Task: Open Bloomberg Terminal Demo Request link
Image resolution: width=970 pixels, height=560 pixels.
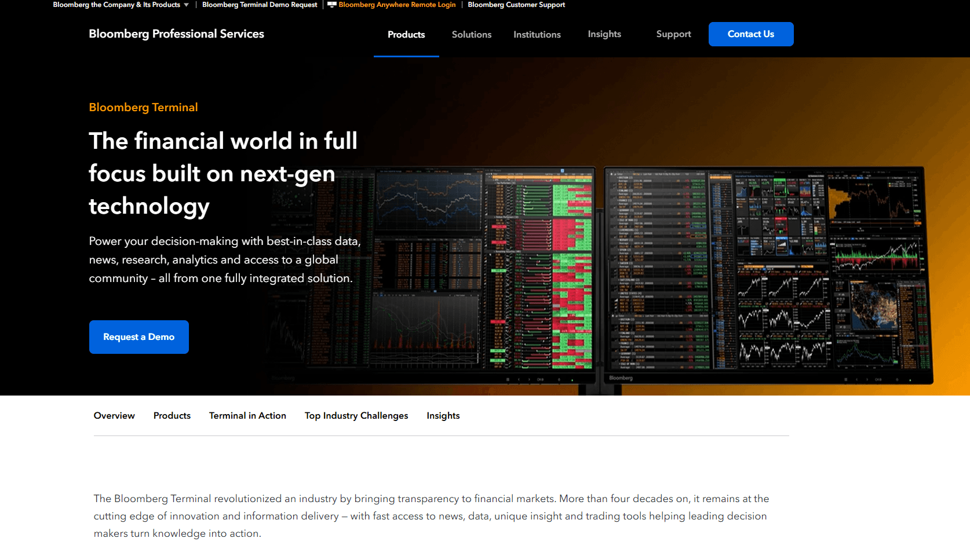Action: (260, 5)
